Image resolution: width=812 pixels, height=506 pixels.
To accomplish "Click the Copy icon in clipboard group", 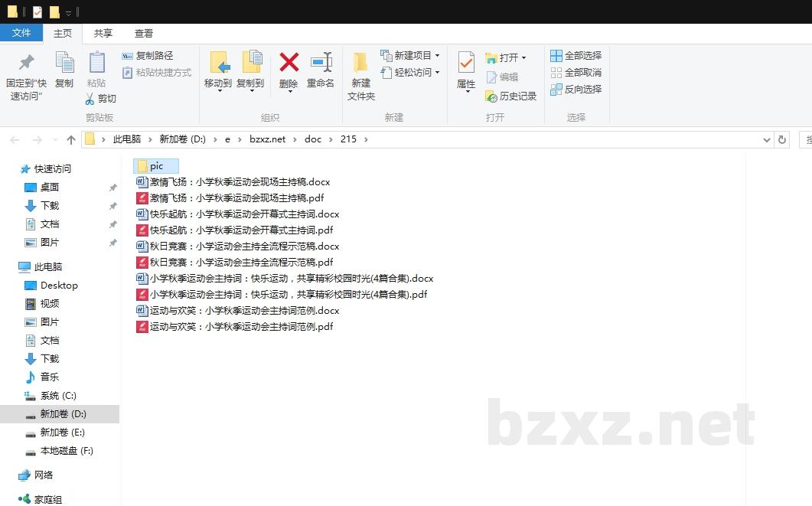I will (x=64, y=63).
